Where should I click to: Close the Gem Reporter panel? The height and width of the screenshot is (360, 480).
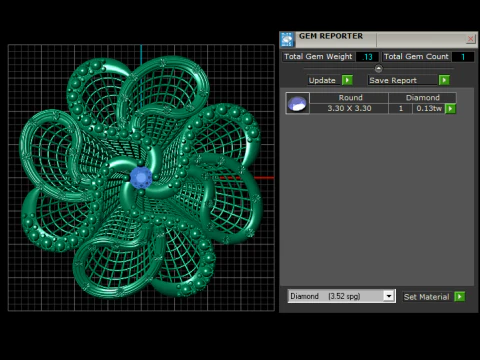pyautogui.click(x=470, y=39)
